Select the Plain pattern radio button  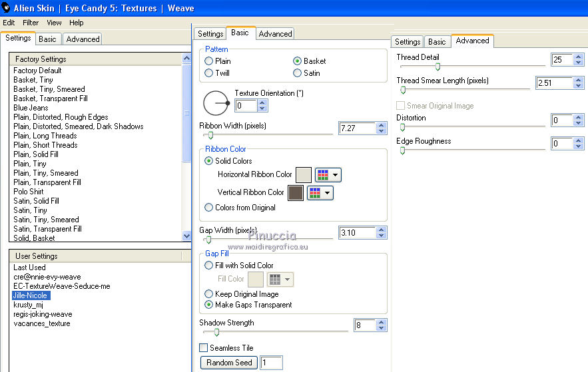click(x=209, y=61)
